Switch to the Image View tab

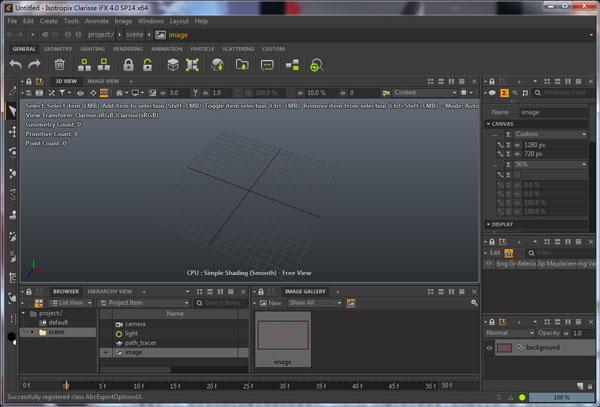pyautogui.click(x=103, y=81)
